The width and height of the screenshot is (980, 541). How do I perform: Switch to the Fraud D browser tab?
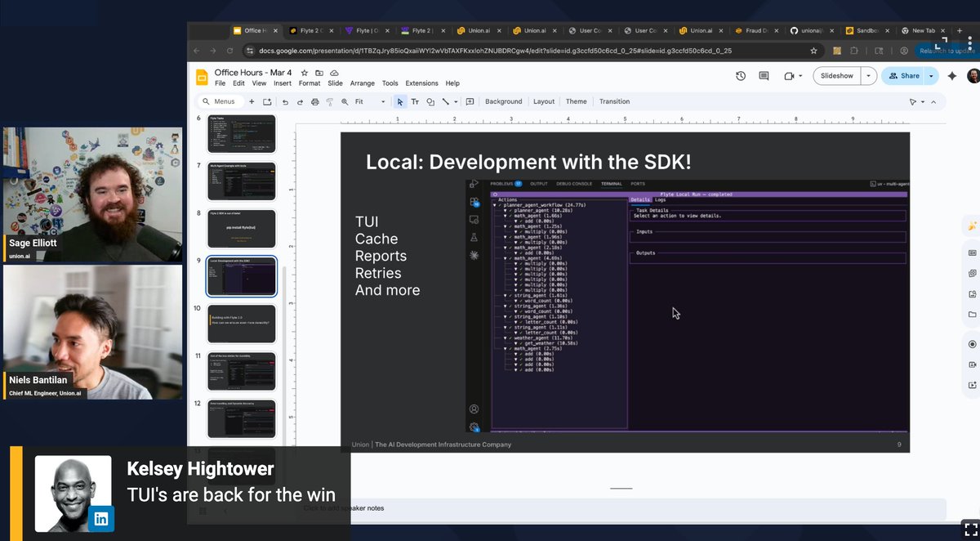[x=756, y=31]
